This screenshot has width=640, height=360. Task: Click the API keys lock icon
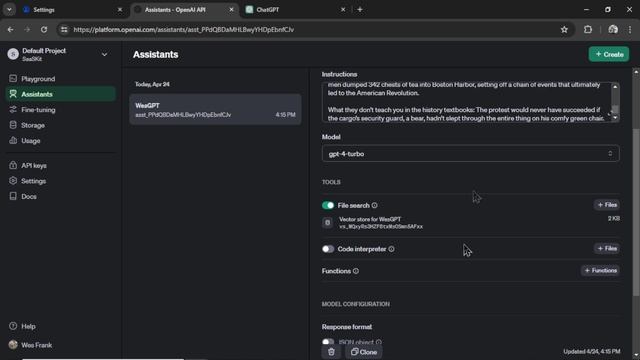(x=13, y=165)
